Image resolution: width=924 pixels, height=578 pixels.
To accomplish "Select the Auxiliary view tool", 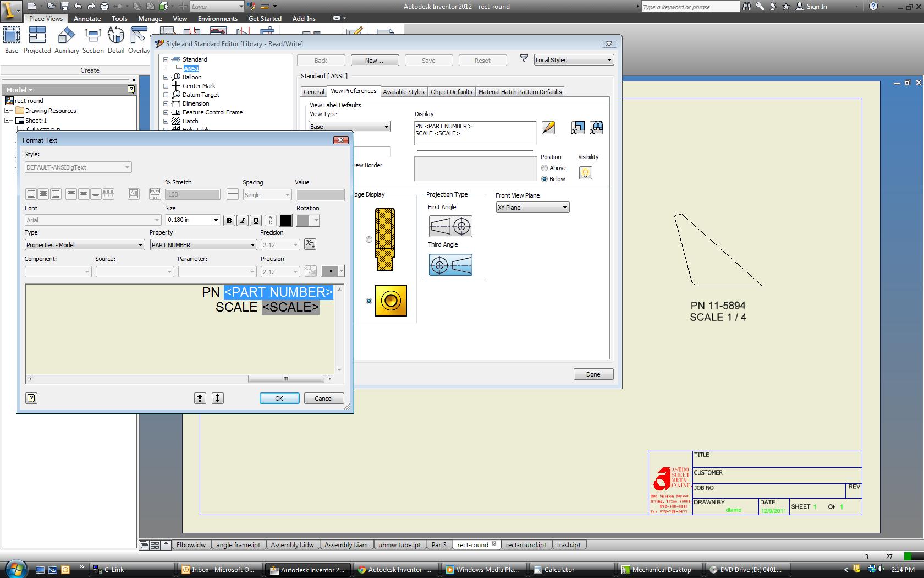I will pos(67,41).
